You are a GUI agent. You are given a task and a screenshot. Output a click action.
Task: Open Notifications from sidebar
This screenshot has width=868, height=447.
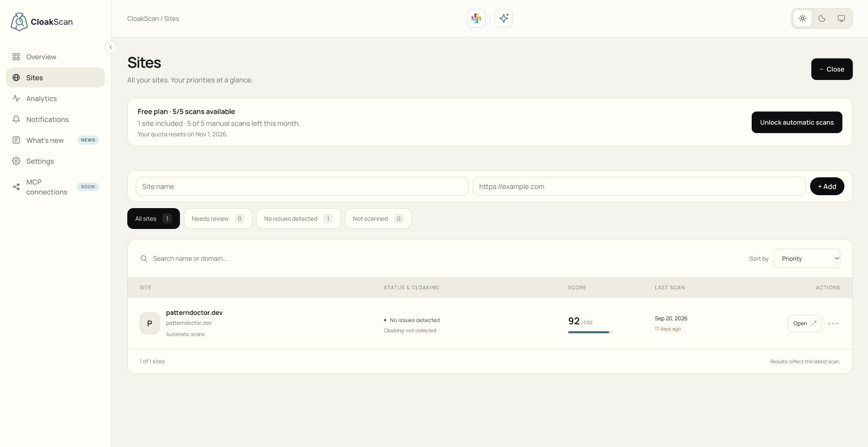point(55,119)
